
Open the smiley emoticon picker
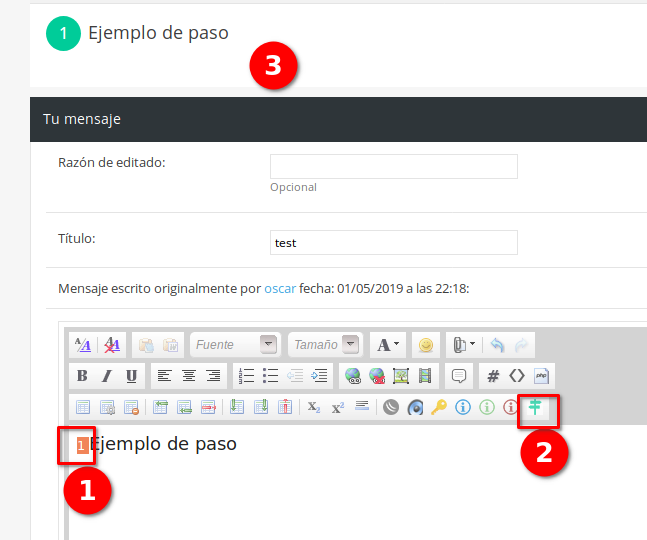pos(426,345)
